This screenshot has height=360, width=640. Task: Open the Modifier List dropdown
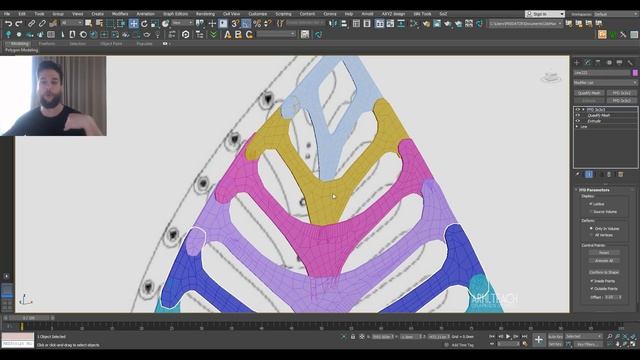coord(605,82)
